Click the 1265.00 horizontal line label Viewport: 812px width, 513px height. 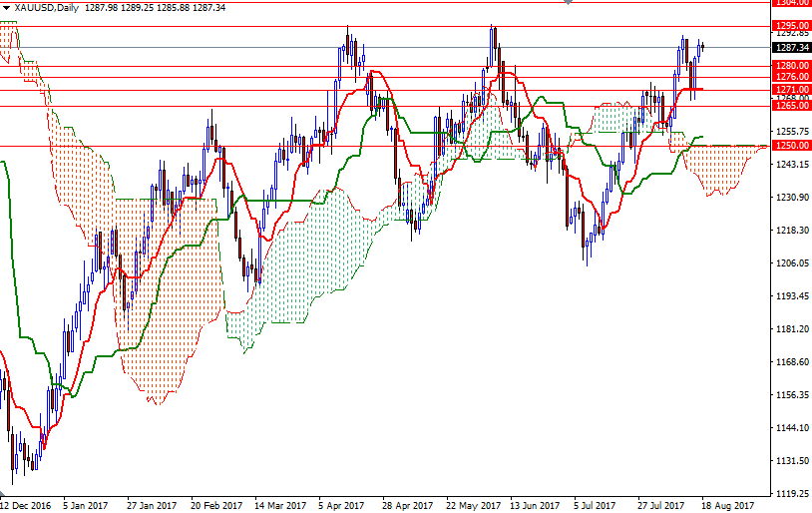tap(791, 106)
